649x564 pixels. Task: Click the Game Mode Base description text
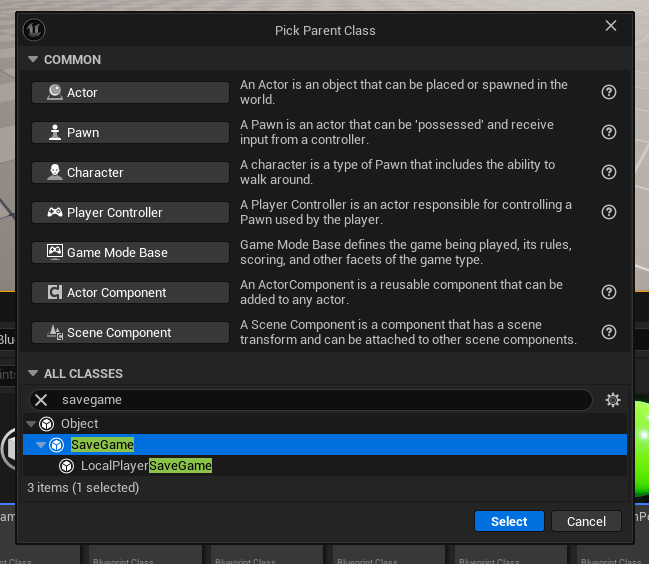(406, 252)
